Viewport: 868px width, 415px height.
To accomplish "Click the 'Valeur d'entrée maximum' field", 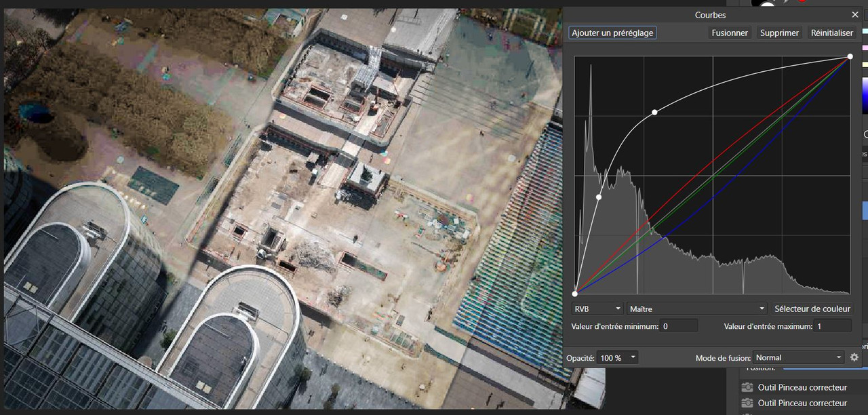I will 833,326.
